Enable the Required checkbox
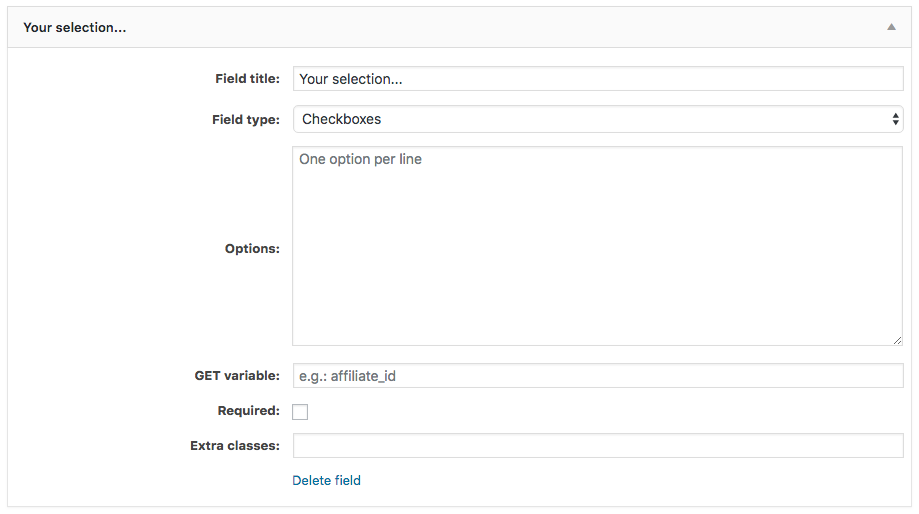The height and width of the screenshot is (514, 919). pyautogui.click(x=300, y=411)
